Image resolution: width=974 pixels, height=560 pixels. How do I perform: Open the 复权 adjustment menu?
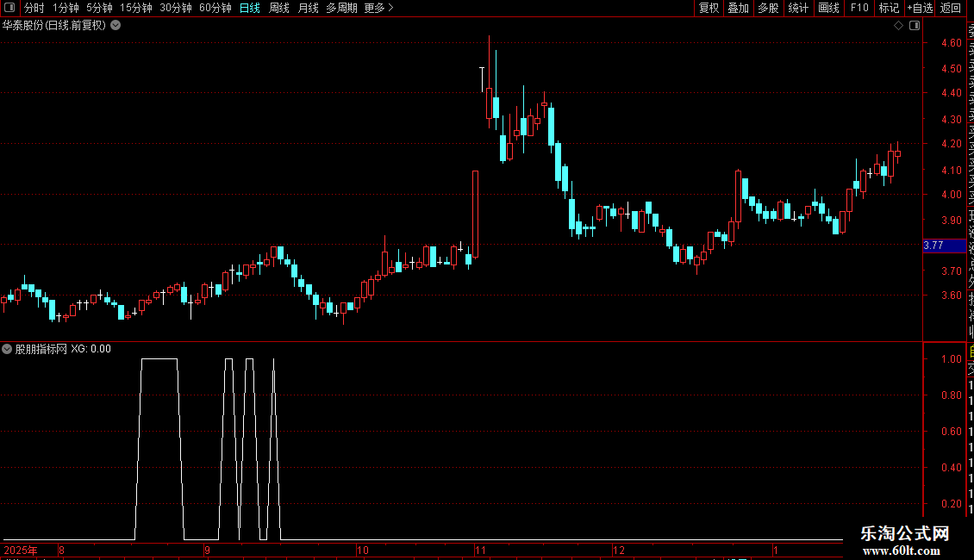tap(709, 8)
